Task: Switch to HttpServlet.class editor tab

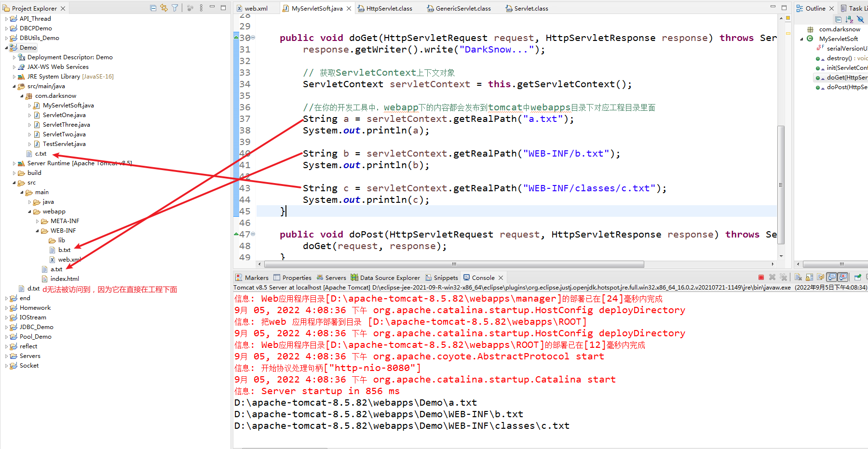Action: [x=385, y=8]
